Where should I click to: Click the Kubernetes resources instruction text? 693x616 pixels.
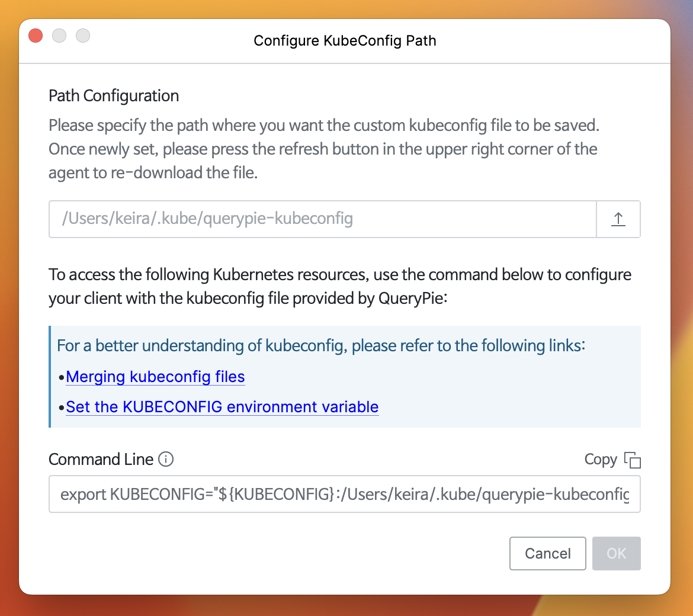pos(339,287)
